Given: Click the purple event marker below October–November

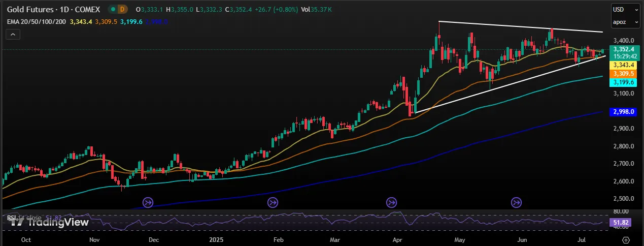Looking at the screenshot, I should [x=148, y=202].
